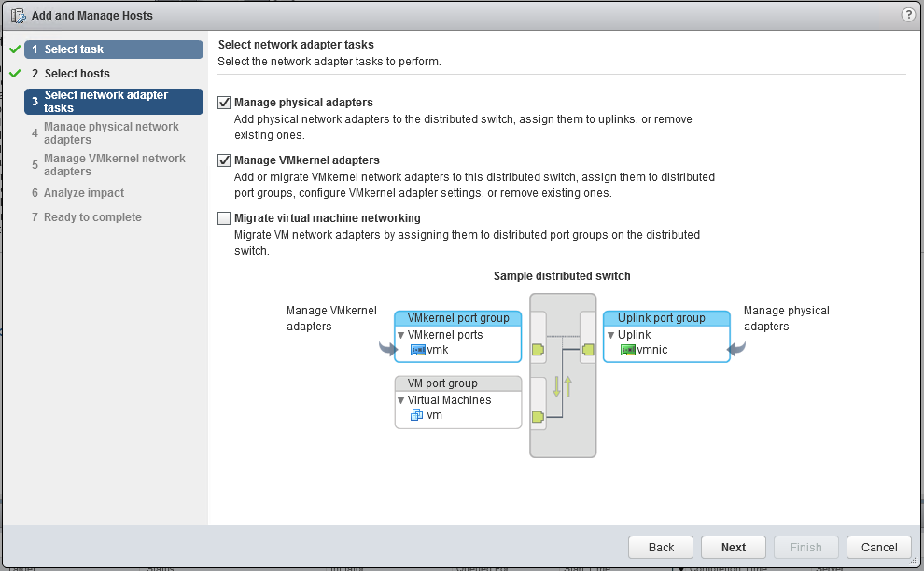Screen dimensions: 924x571
Task: Uncheck Manage VMkernel adapters
Action: (224, 160)
